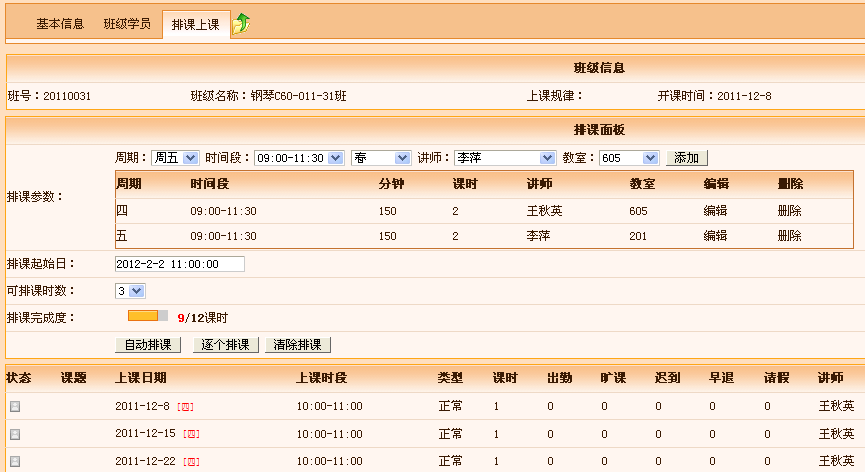Screen dimensions: 865x472
Task: Click the 课题 column header
Action: coord(73,378)
